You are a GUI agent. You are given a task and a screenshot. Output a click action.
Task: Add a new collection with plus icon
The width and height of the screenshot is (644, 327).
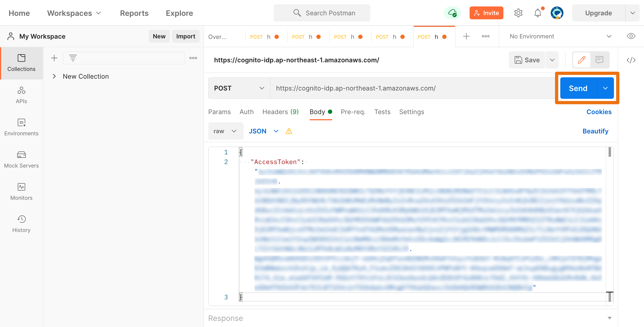(54, 58)
